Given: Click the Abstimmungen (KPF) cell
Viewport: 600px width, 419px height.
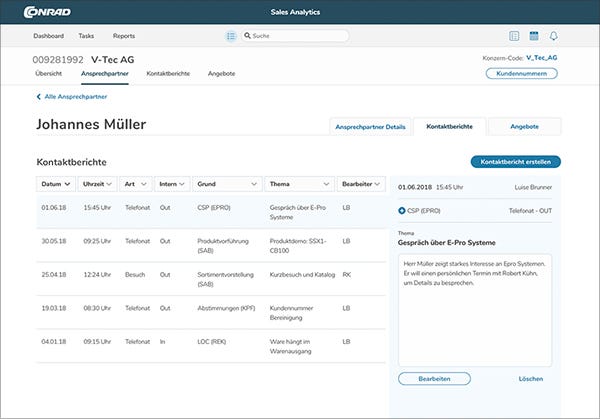Looking at the screenshot, I should 226,308.
